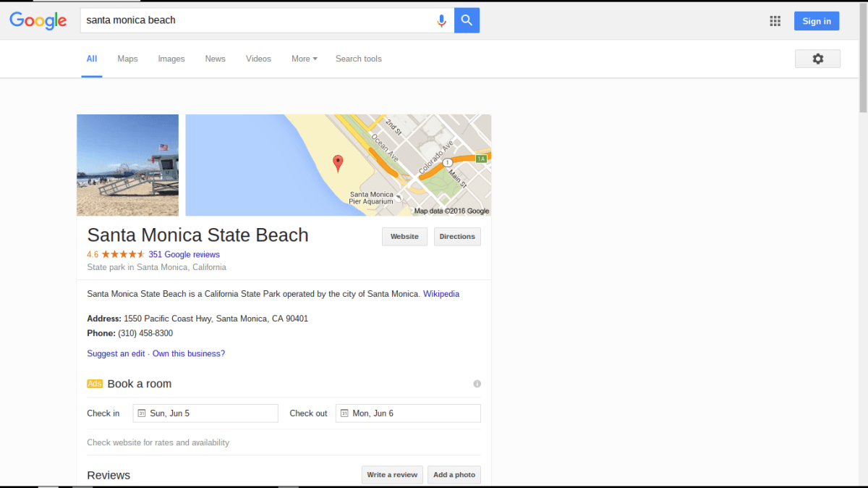Click the ad info icon
The image size is (868, 488).
[x=477, y=384]
